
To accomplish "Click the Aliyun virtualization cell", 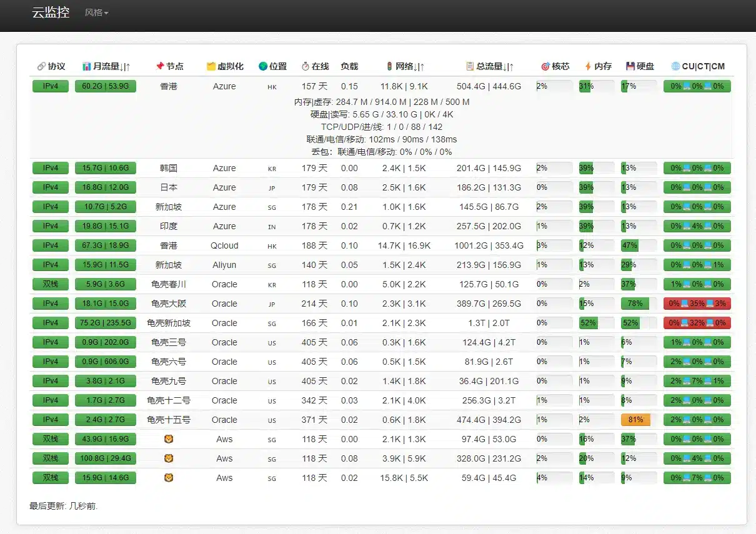I will click(x=224, y=265).
